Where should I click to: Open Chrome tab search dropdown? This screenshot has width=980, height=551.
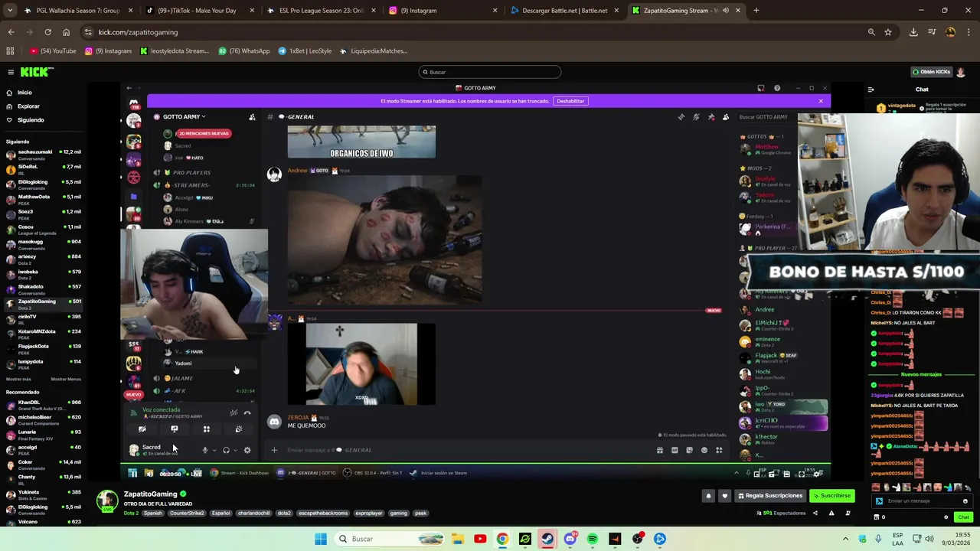(x=11, y=11)
